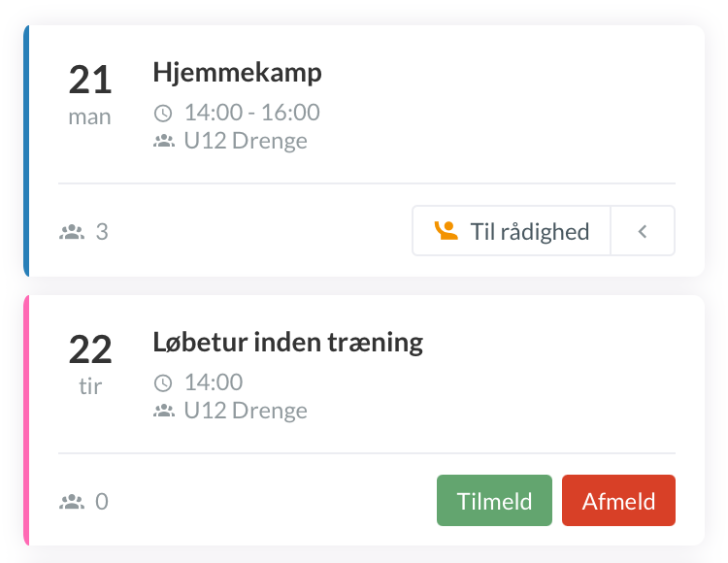Click the 14:00 - 16:00 time text
This screenshot has height=563, width=728.
click(251, 114)
